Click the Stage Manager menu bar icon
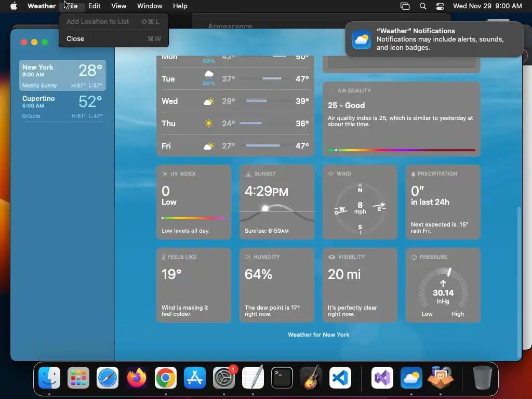Screen dimensions: 532x399 [x=405, y=6]
